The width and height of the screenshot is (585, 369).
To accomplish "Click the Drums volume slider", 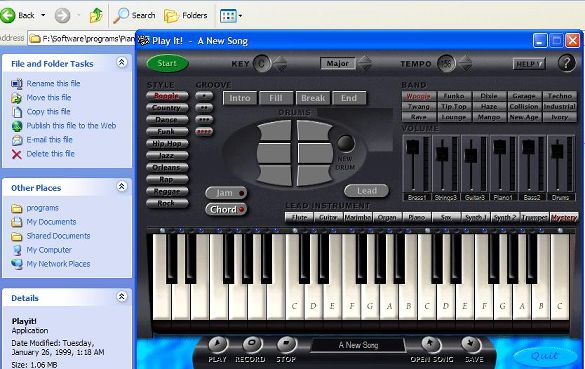I will click(x=557, y=151).
